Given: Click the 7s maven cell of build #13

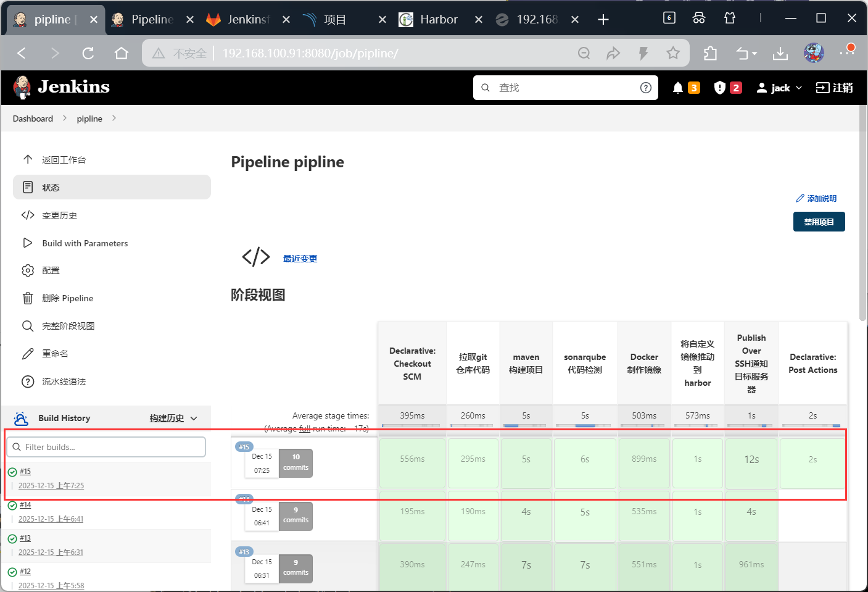Looking at the screenshot, I should [526, 565].
